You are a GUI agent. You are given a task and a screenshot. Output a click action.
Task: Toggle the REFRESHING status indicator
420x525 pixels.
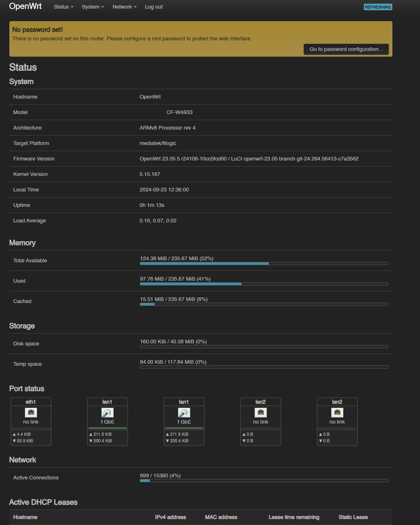click(378, 7)
